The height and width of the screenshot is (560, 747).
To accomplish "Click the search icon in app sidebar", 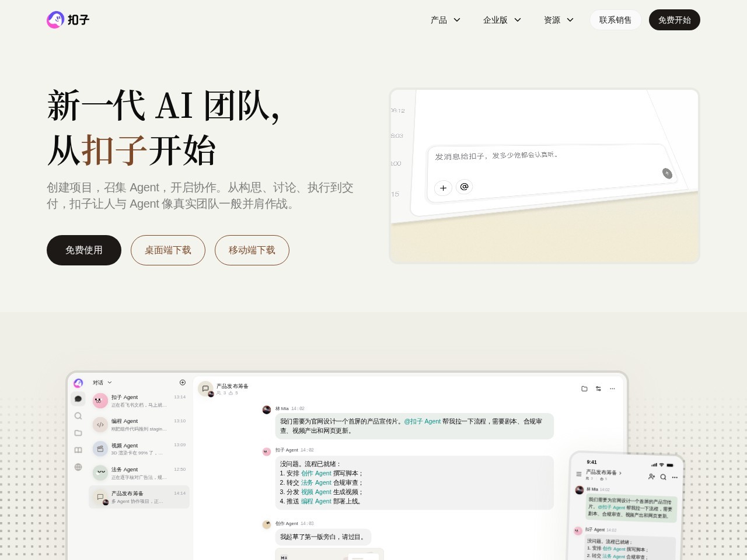I will pos(78,416).
